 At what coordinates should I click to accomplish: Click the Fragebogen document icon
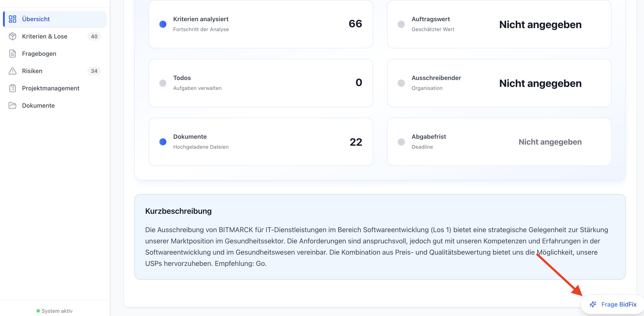click(x=13, y=54)
